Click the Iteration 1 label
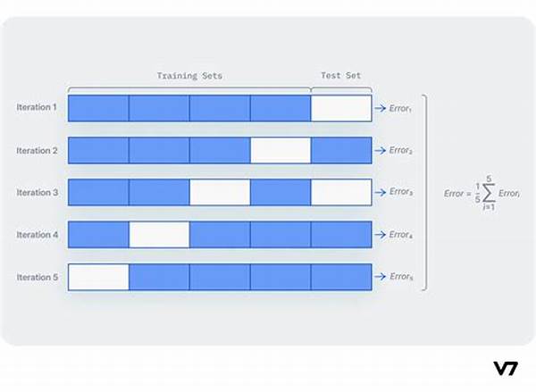This screenshot has height=392, width=536. tap(37, 107)
